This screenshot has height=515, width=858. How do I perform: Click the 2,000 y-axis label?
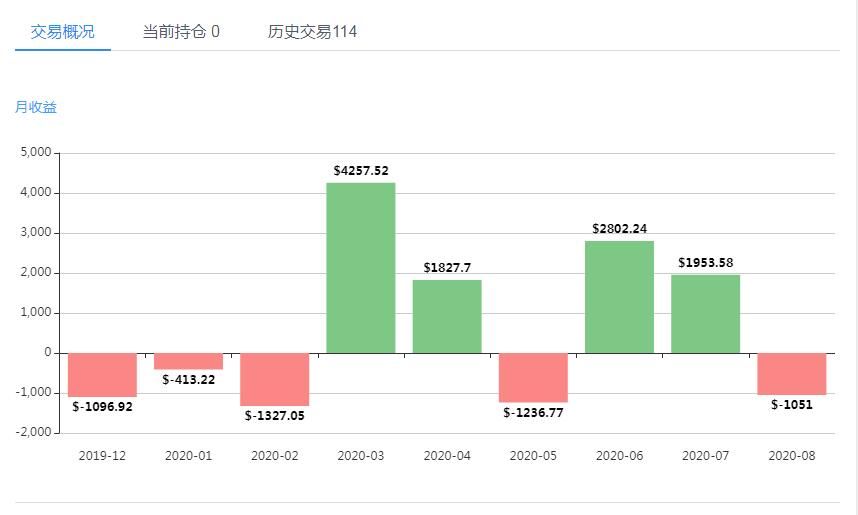[x=36, y=272]
